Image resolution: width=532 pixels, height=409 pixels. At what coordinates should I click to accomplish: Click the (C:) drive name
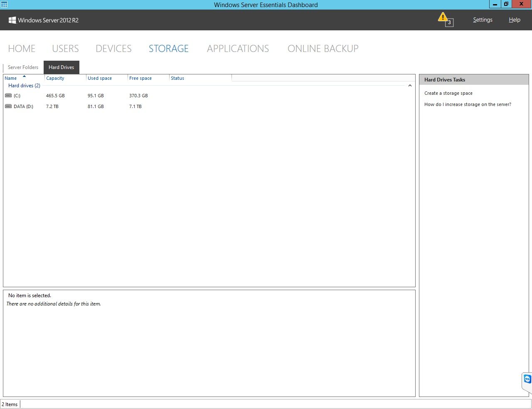17,96
